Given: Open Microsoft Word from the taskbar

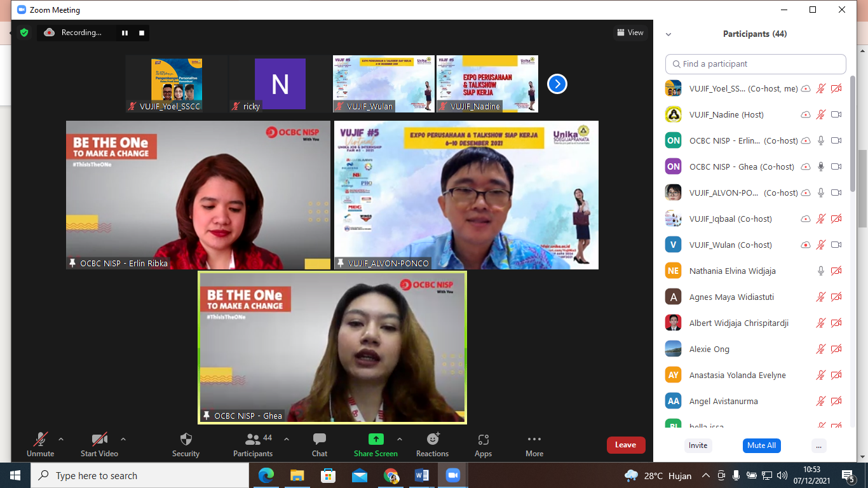Looking at the screenshot, I should pyautogui.click(x=421, y=475).
